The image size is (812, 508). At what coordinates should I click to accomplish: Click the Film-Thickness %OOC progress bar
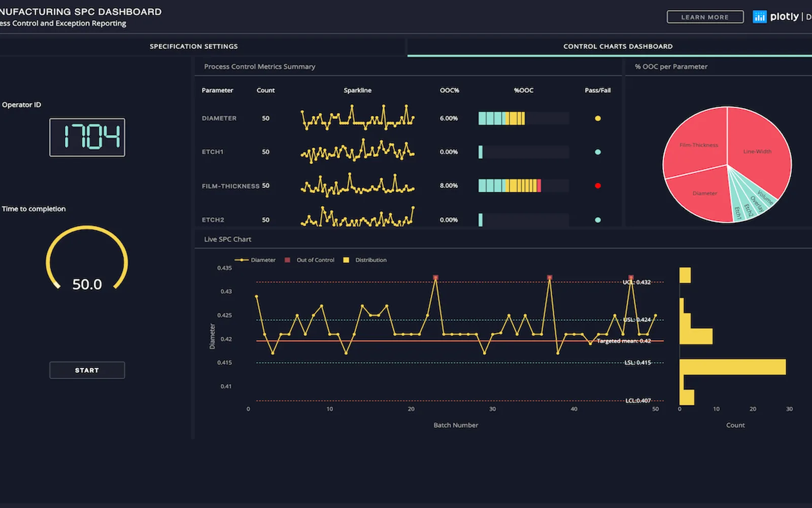click(x=524, y=186)
